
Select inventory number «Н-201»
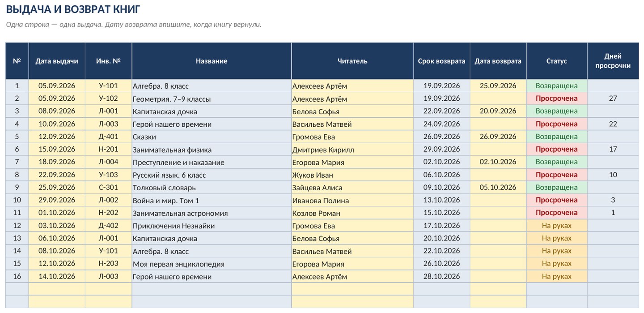108,150
